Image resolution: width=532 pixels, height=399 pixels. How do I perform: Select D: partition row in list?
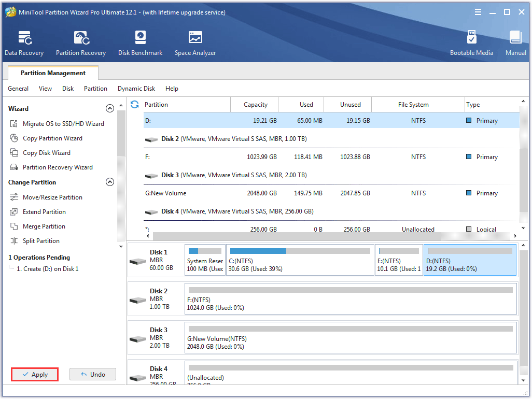(x=331, y=121)
